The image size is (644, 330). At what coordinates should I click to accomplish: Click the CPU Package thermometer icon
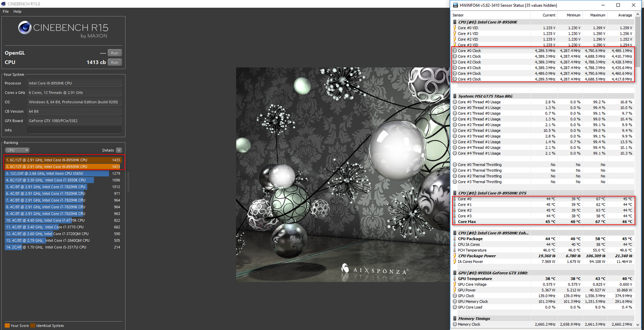(x=455, y=239)
